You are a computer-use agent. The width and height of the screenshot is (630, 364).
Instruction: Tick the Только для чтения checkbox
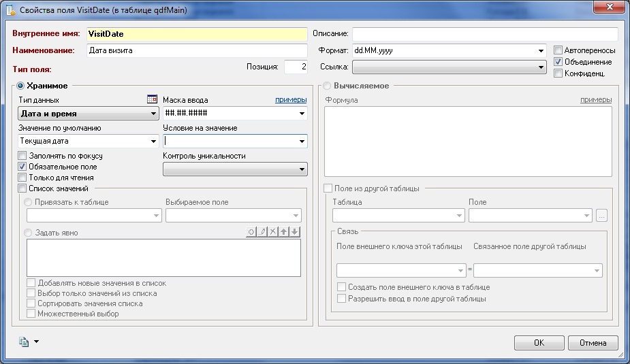[22, 178]
